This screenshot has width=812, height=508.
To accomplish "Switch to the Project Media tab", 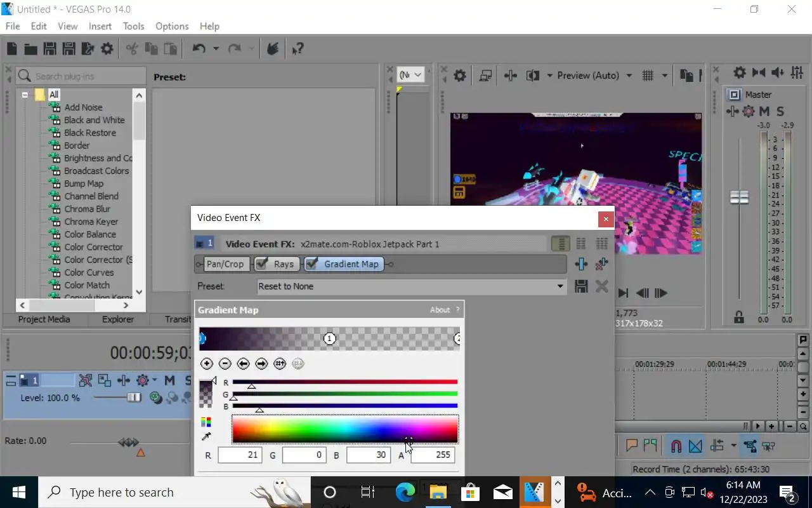I will (x=44, y=319).
